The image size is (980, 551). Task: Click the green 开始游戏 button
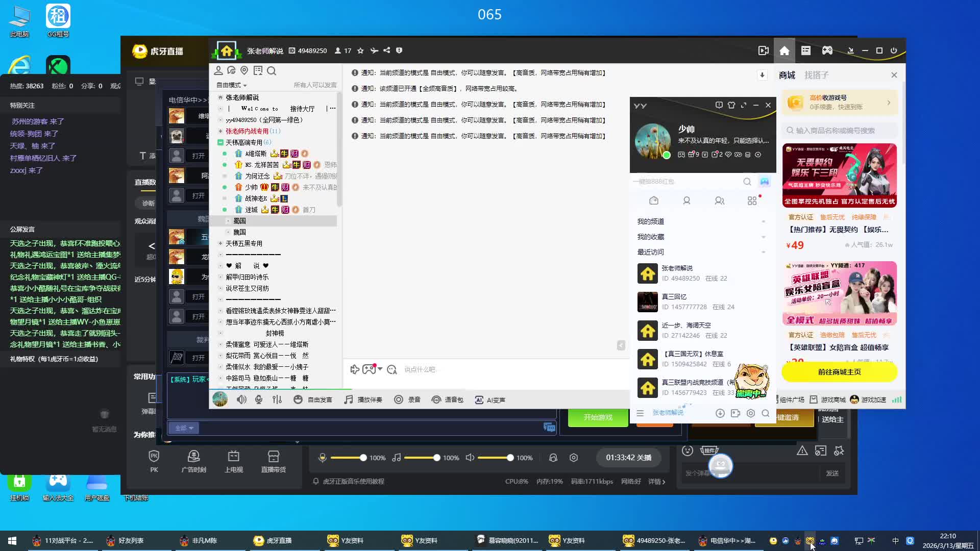tap(598, 417)
